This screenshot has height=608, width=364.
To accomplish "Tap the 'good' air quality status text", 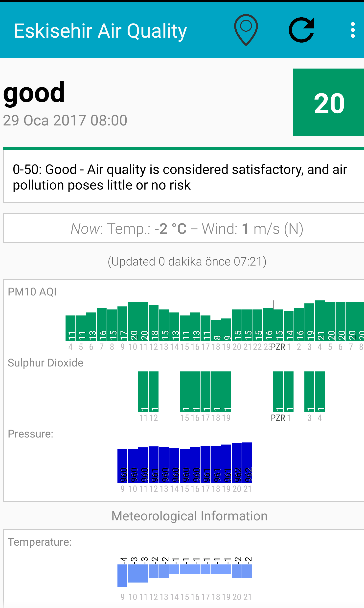I will click(34, 93).
